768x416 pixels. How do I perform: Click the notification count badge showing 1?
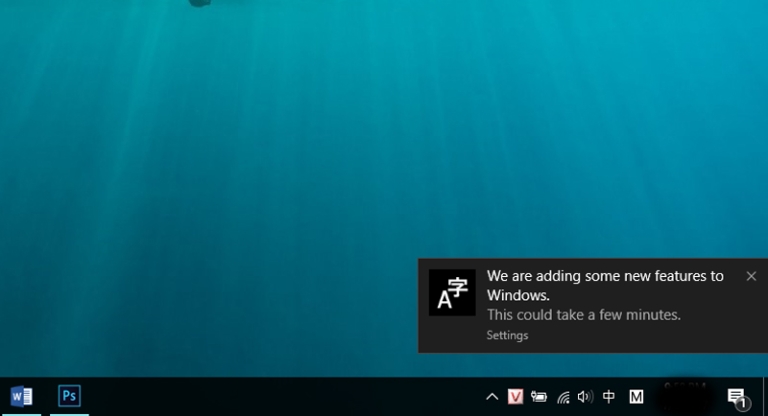coord(742,404)
